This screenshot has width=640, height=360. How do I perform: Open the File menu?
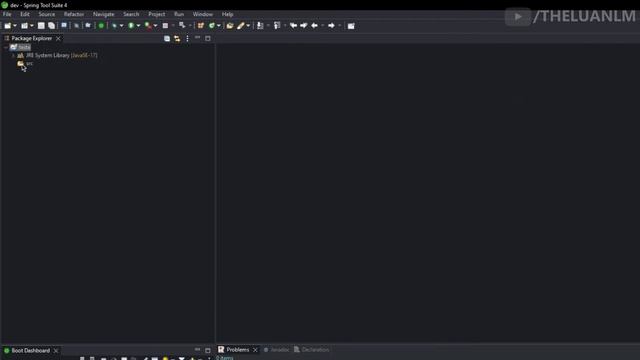click(7, 14)
